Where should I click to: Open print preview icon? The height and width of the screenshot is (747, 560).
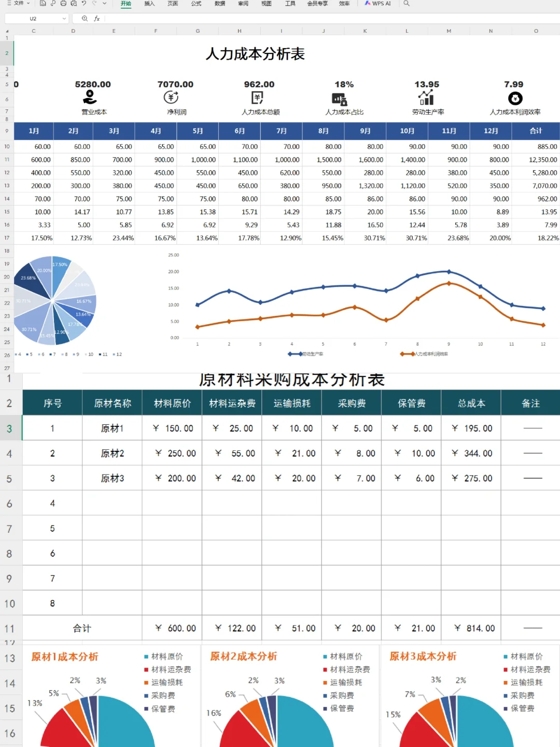[74, 4]
